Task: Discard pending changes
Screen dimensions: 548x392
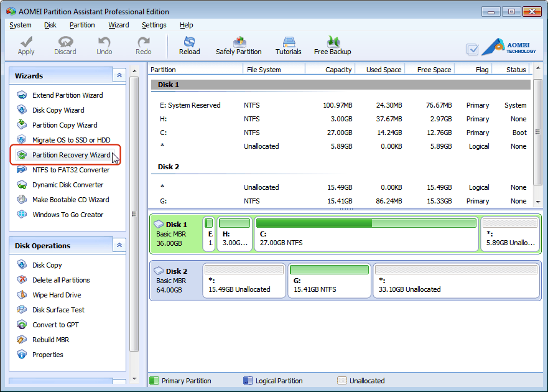Action: [65, 45]
